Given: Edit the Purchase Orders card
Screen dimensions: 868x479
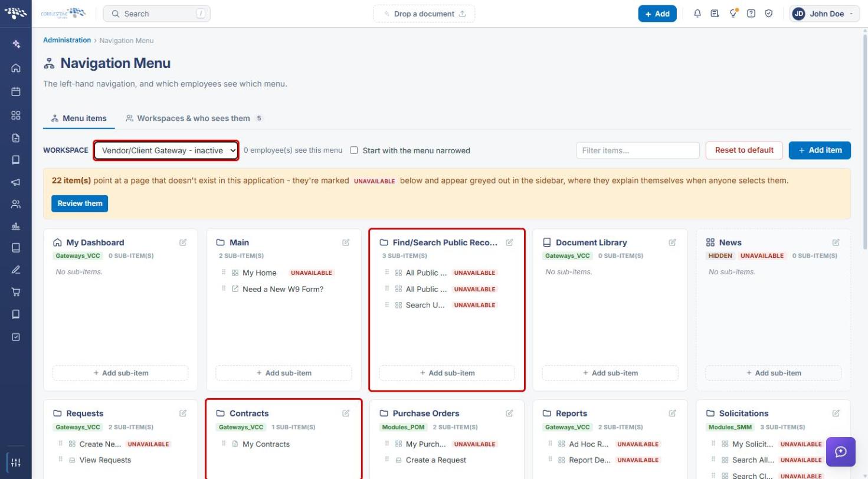Looking at the screenshot, I should (509, 414).
